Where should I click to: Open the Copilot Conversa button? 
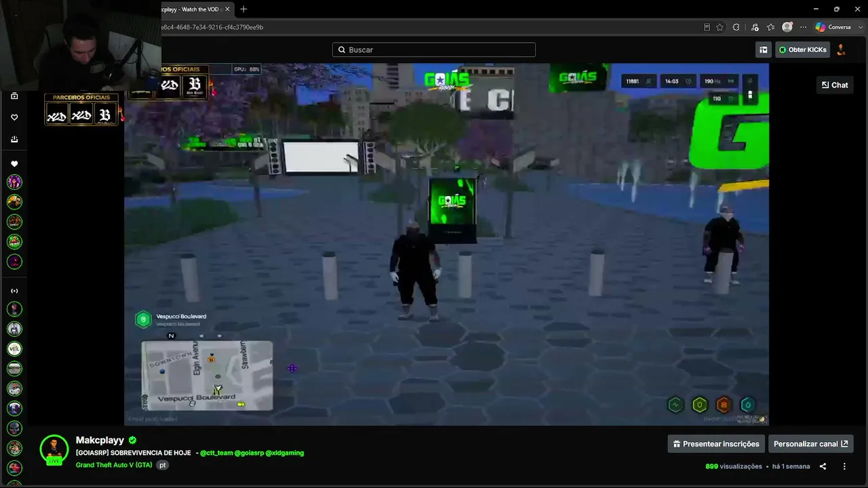[833, 27]
